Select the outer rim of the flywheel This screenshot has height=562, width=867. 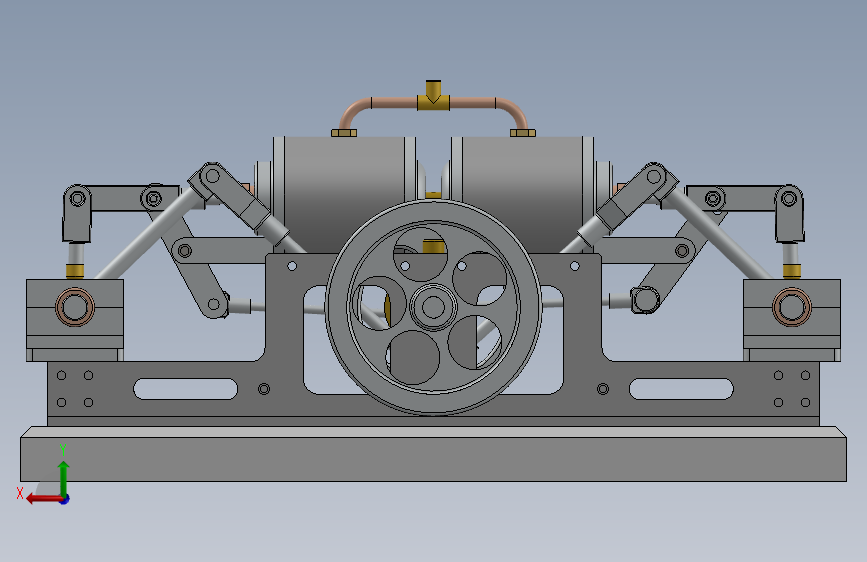pyautogui.click(x=434, y=307)
